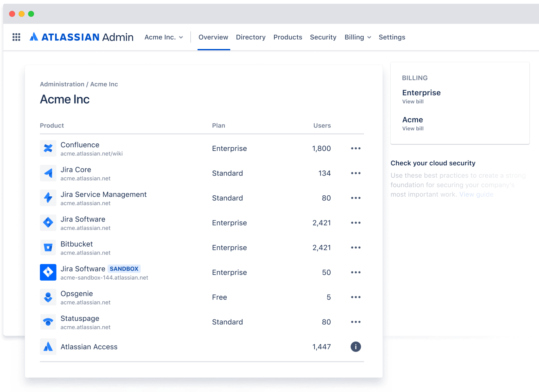Click the Statuspage icon
Viewport: 539px width, 392px height.
48,322
